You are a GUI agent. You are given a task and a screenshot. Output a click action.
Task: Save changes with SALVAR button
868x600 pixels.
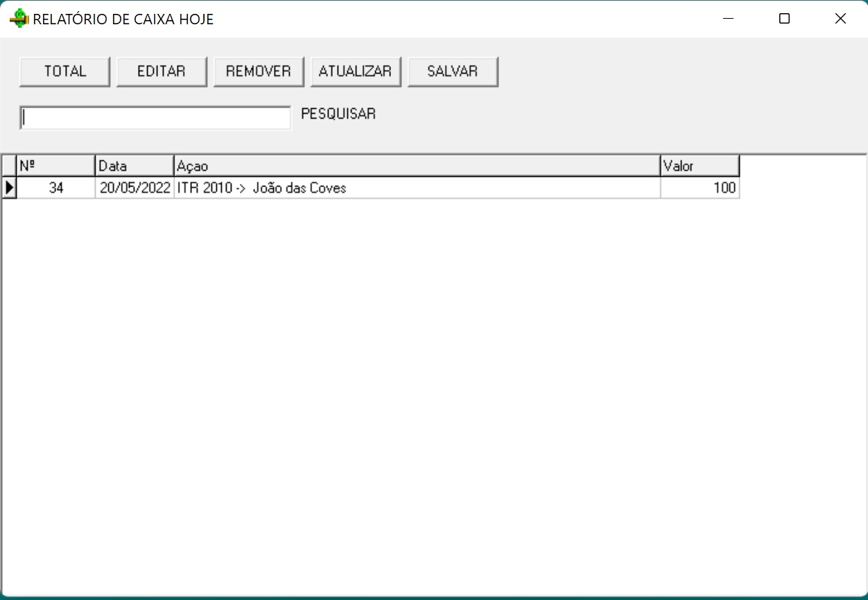click(x=452, y=71)
